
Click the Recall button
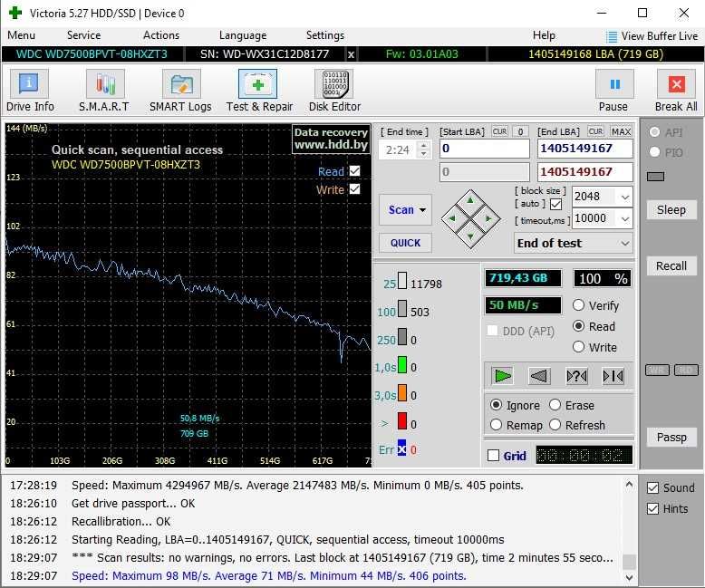pos(671,266)
